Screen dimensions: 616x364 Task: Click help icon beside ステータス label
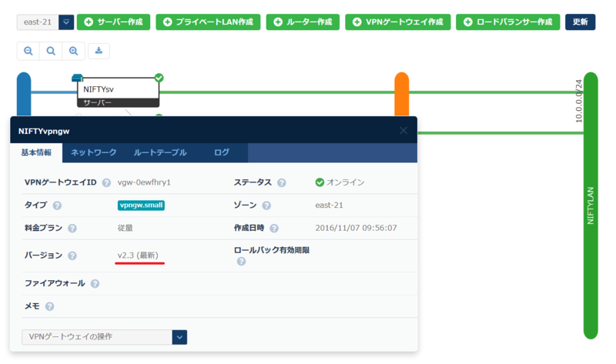tap(282, 182)
